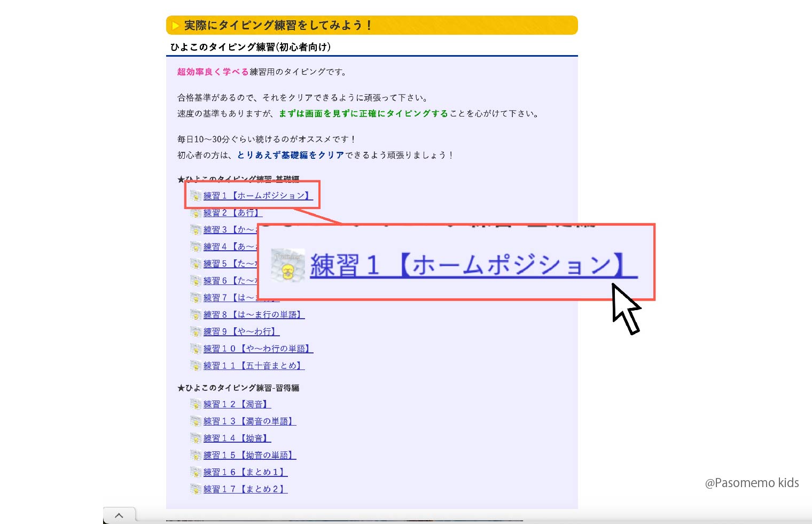Open the partly covered 練習4 link
This screenshot has height=524, width=812.
[x=230, y=247]
